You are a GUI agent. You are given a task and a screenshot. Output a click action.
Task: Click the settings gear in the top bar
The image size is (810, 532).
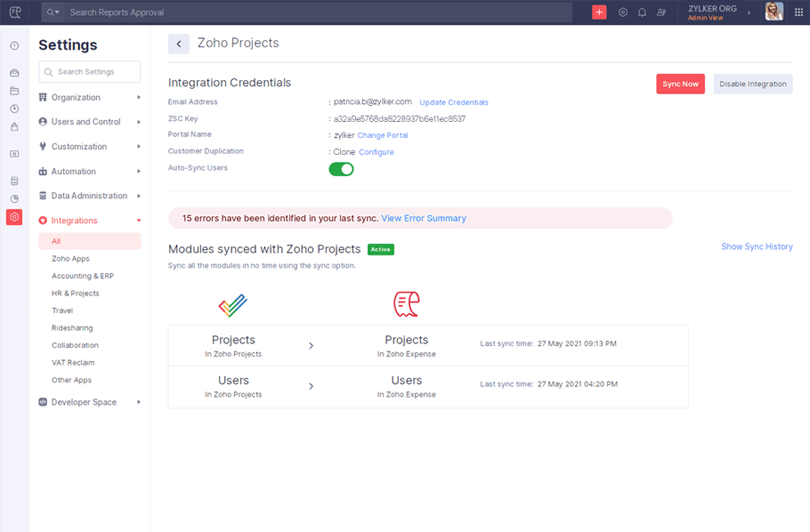622,12
